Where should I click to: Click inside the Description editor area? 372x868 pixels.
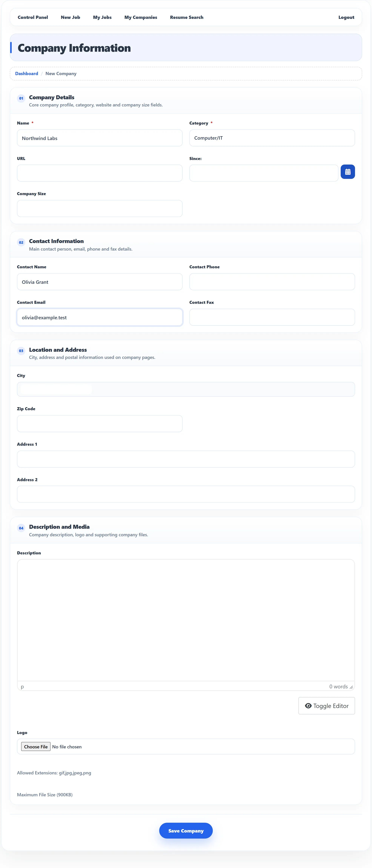(x=186, y=620)
